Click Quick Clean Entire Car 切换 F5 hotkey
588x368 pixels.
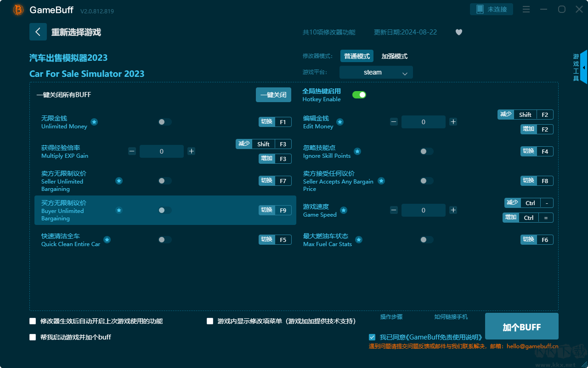point(275,240)
